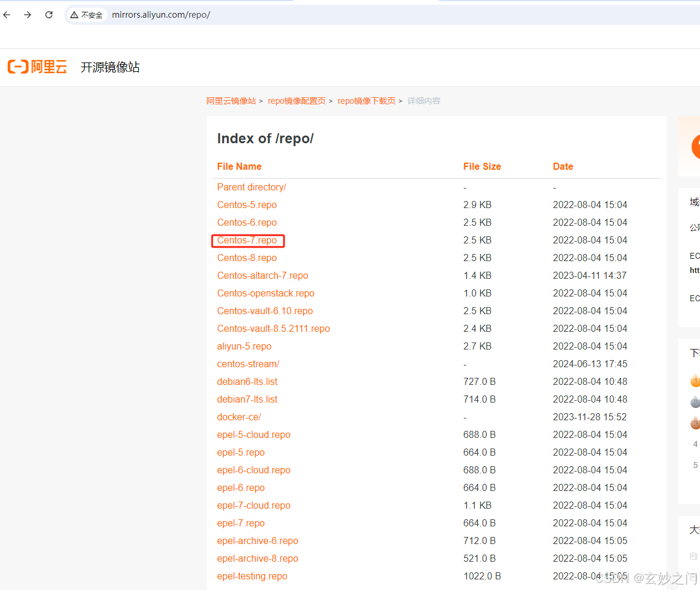Open the 阿里云镜像站 breadcrumb
The height and width of the screenshot is (590, 700).
click(x=231, y=101)
